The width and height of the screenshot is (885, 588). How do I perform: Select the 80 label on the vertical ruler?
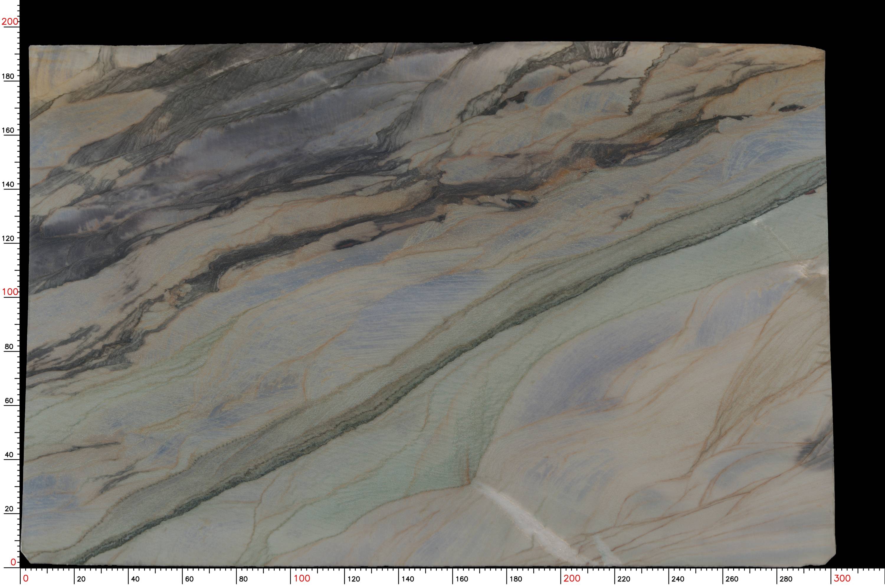tap(9, 346)
